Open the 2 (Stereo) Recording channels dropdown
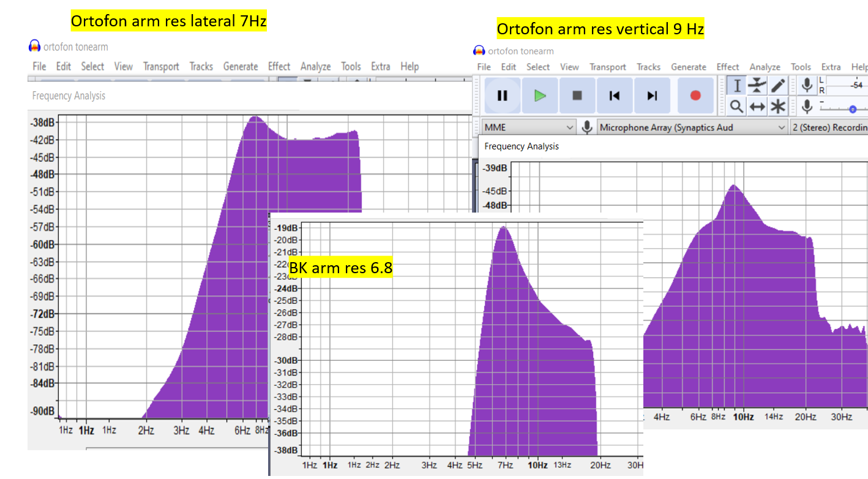This screenshot has width=868, height=479. (829, 127)
